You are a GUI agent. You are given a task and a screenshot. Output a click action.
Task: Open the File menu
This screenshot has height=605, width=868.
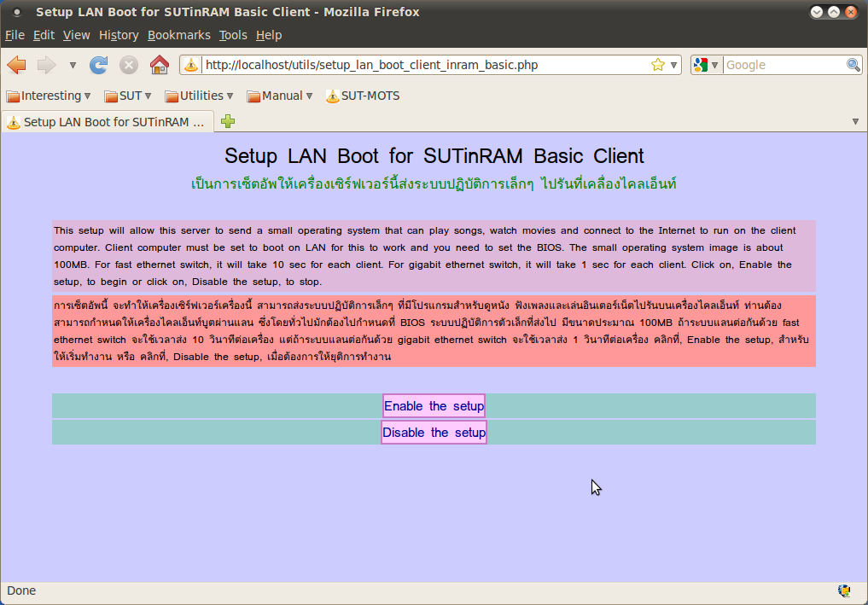pos(15,35)
